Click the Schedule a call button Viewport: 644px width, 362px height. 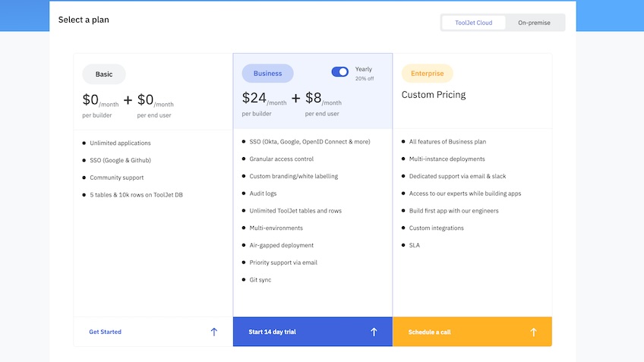pyautogui.click(x=472, y=332)
